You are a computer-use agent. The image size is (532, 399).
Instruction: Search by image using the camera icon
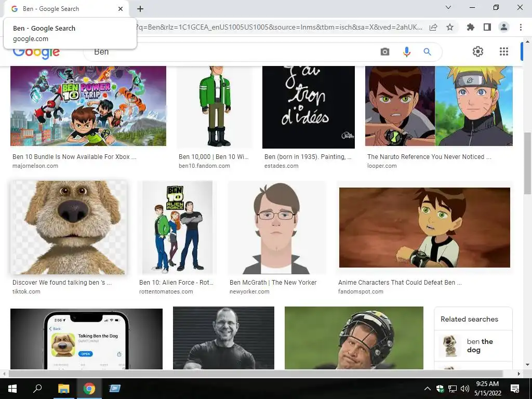385,52
